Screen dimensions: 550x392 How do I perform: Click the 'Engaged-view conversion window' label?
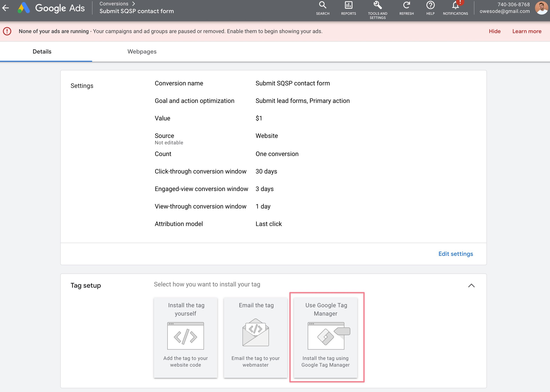click(x=201, y=189)
